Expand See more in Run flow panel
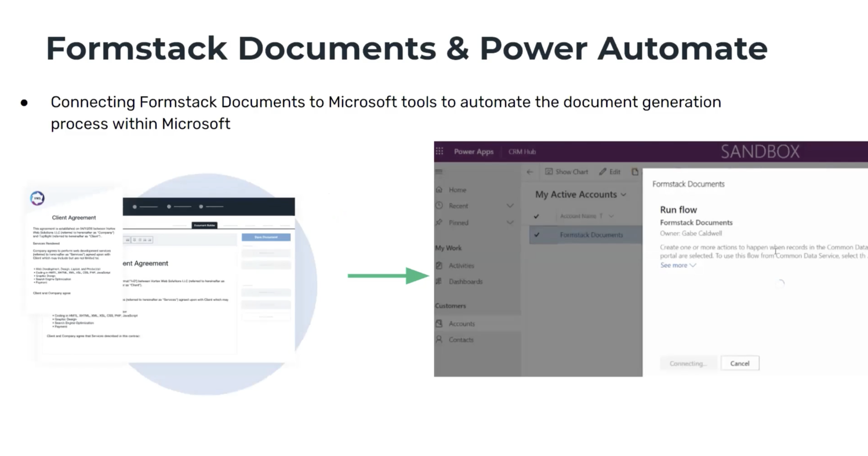The height and width of the screenshot is (456, 868). pyautogui.click(x=678, y=265)
